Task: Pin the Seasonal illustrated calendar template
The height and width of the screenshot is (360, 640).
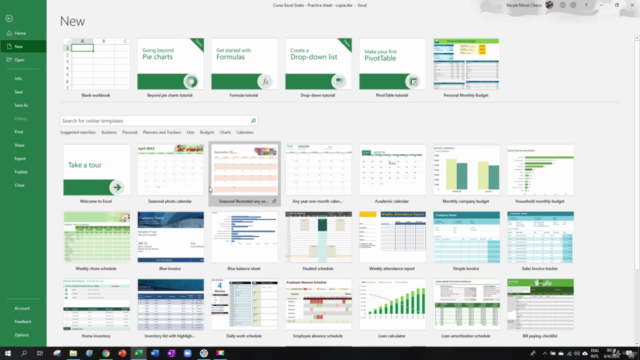Action: (274, 201)
